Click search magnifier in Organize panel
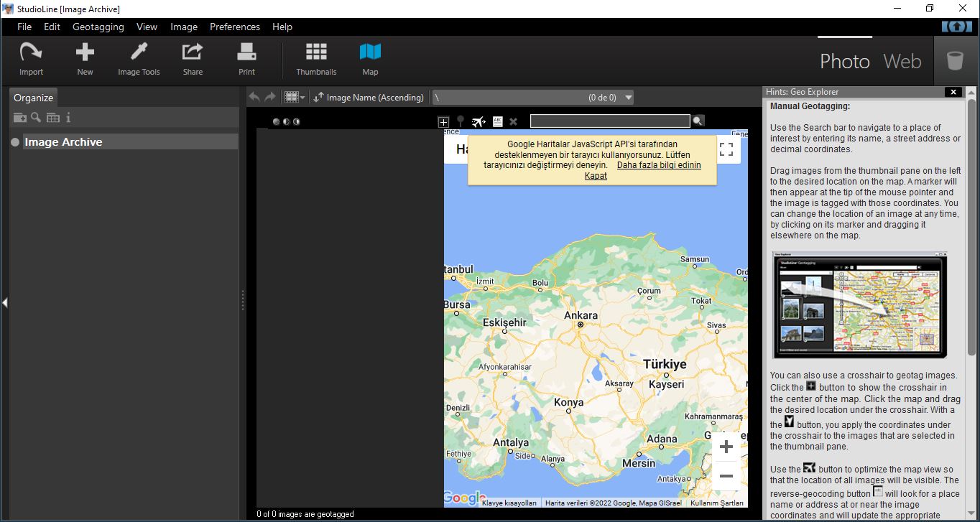 pos(36,118)
